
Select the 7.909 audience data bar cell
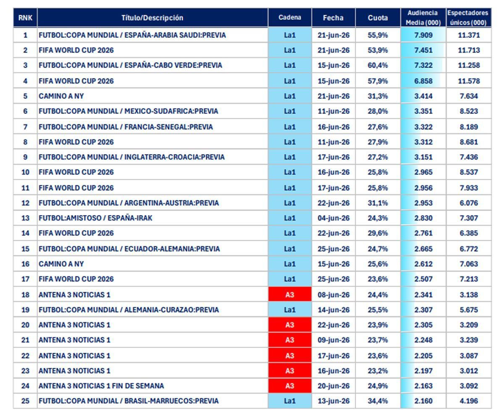(x=423, y=35)
